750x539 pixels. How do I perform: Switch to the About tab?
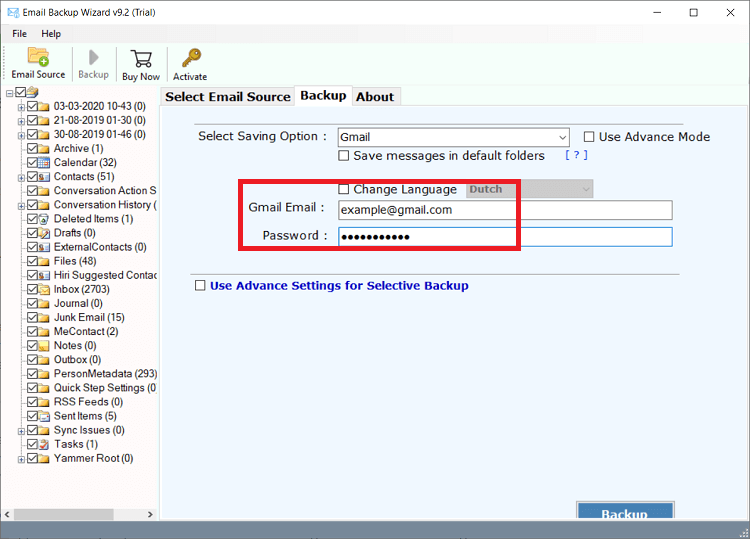375,97
